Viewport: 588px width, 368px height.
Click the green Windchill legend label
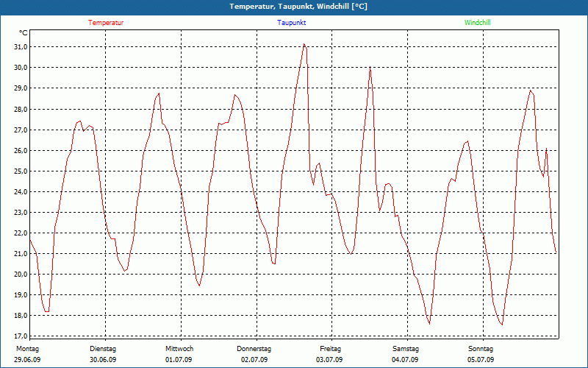tap(477, 23)
